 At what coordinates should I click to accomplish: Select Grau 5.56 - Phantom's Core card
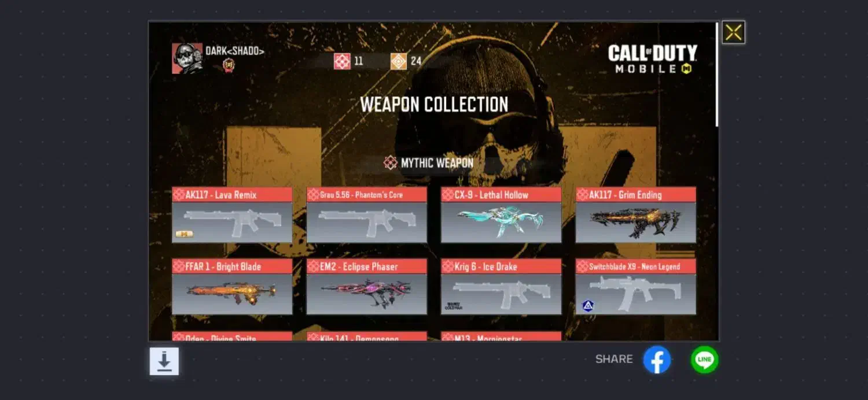click(x=367, y=214)
